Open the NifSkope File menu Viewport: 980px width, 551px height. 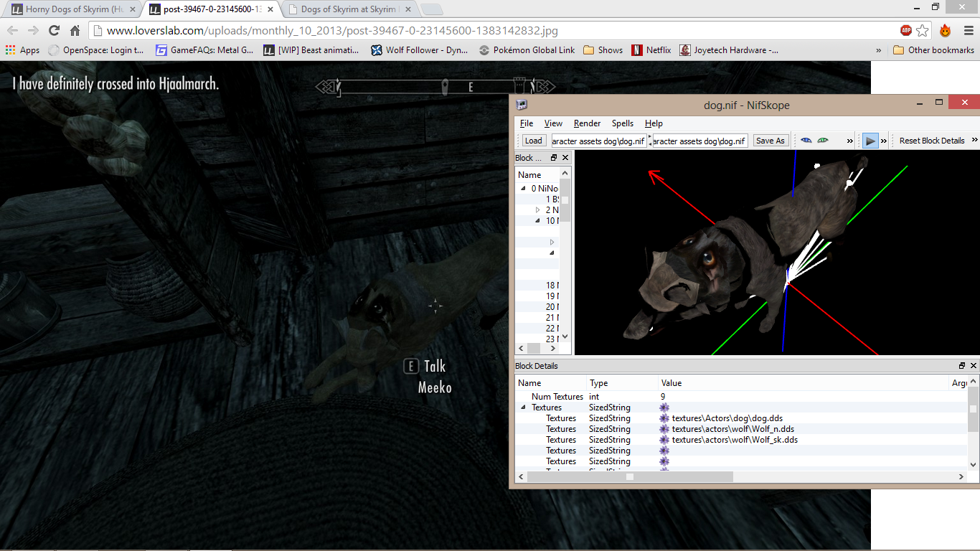coord(527,123)
